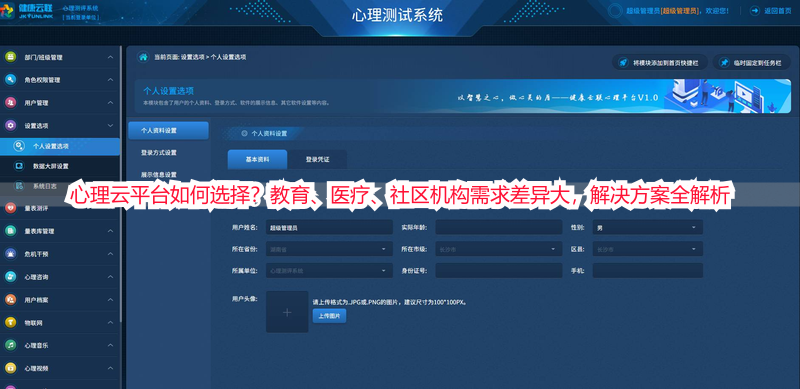Open the 个人设置选项 menu entry
Screen dimensions: 800x389
coord(60,146)
